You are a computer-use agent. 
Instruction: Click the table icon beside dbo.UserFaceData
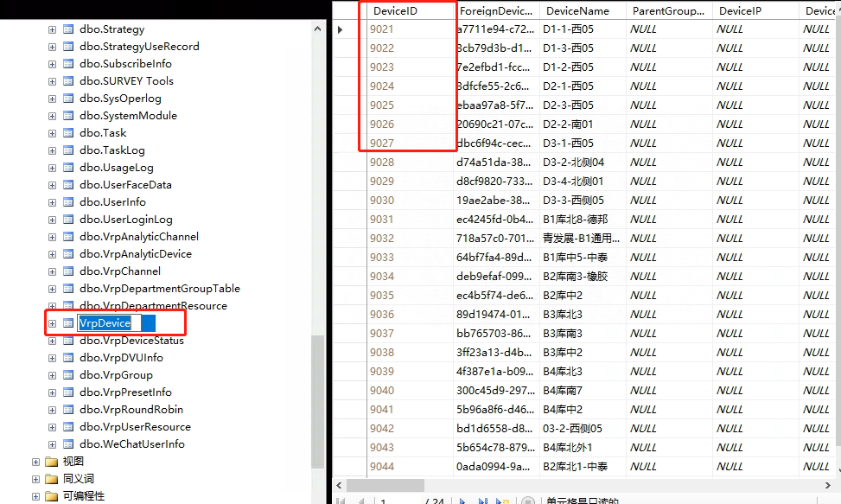68,185
